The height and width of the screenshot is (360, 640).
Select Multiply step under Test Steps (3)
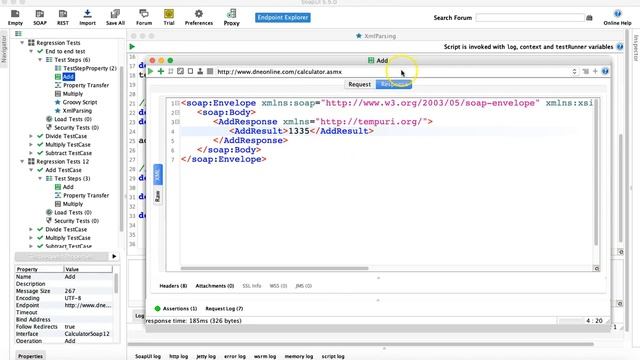(69, 204)
